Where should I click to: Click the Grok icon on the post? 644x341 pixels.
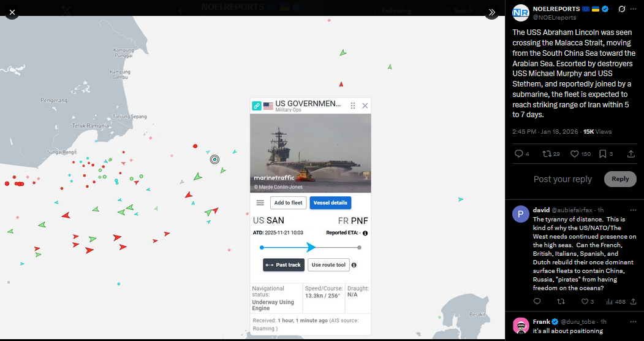622,9
